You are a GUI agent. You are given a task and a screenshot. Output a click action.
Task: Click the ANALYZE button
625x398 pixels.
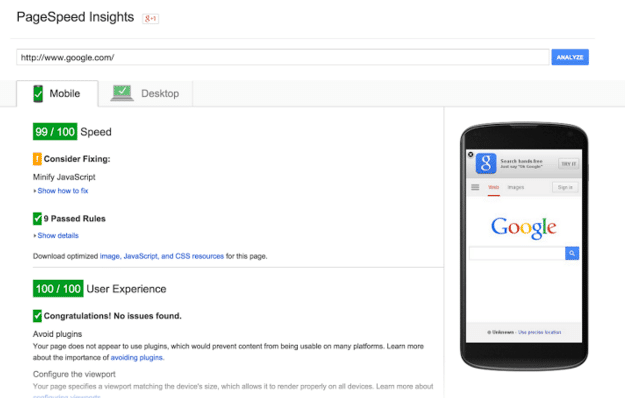[x=570, y=57]
